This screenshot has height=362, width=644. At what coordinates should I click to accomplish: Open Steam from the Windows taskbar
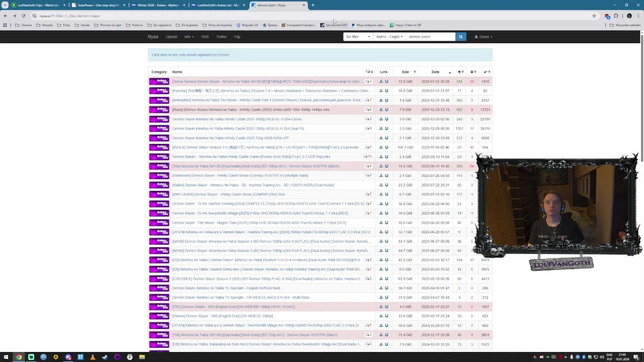point(105,357)
